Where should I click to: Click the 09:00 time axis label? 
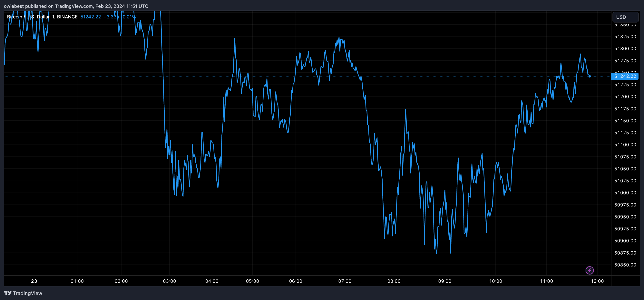click(445, 281)
